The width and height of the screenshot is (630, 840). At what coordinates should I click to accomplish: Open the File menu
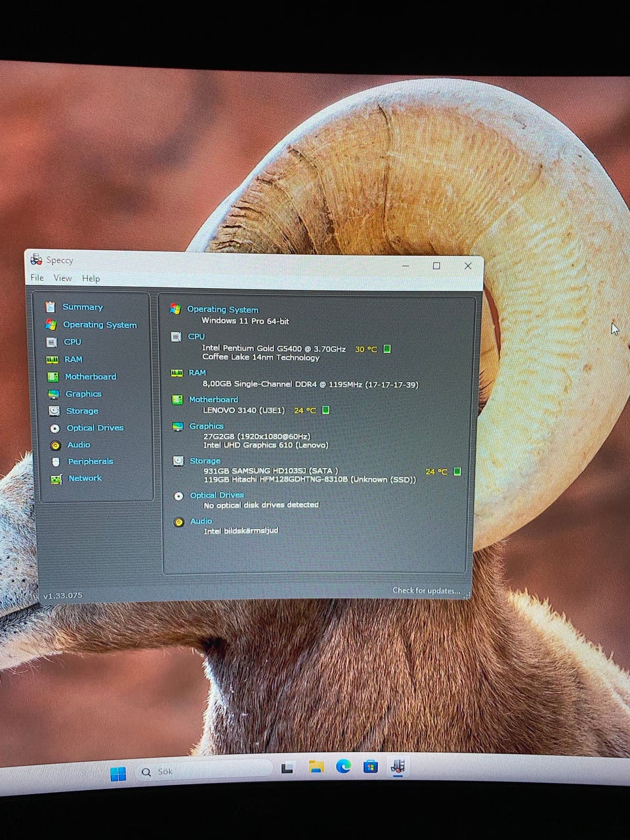37,278
